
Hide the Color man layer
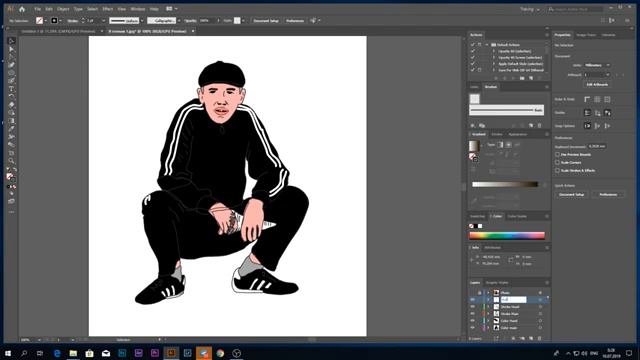pyautogui.click(x=473, y=328)
